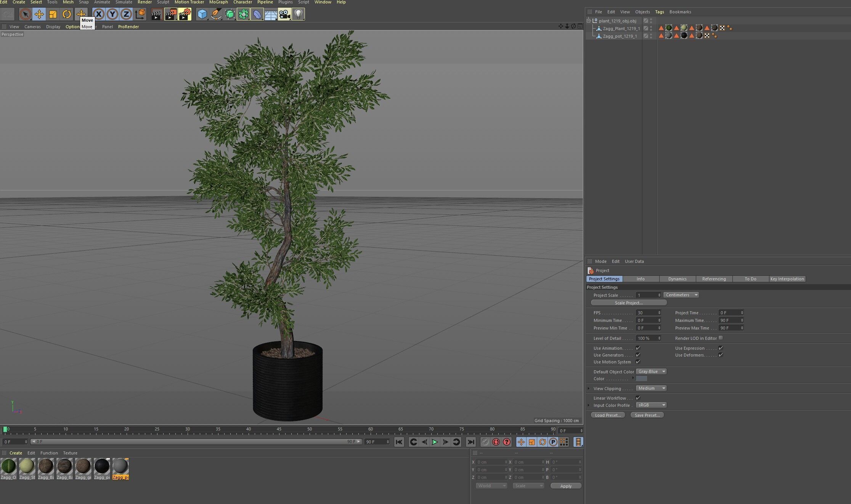Open Edit Render Settings gear clapperboard
Image resolution: width=851 pixels, height=504 pixels.
(x=185, y=14)
